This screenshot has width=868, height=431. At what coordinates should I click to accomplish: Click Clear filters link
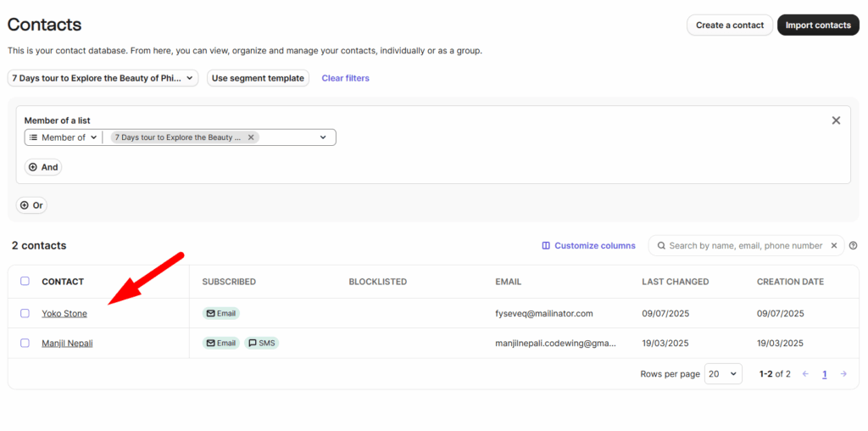pos(346,78)
